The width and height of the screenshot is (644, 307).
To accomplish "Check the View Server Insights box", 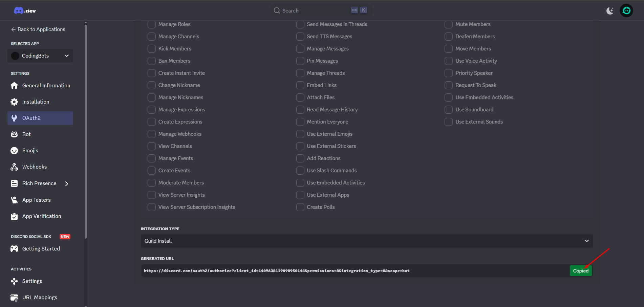I will click(152, 195).
